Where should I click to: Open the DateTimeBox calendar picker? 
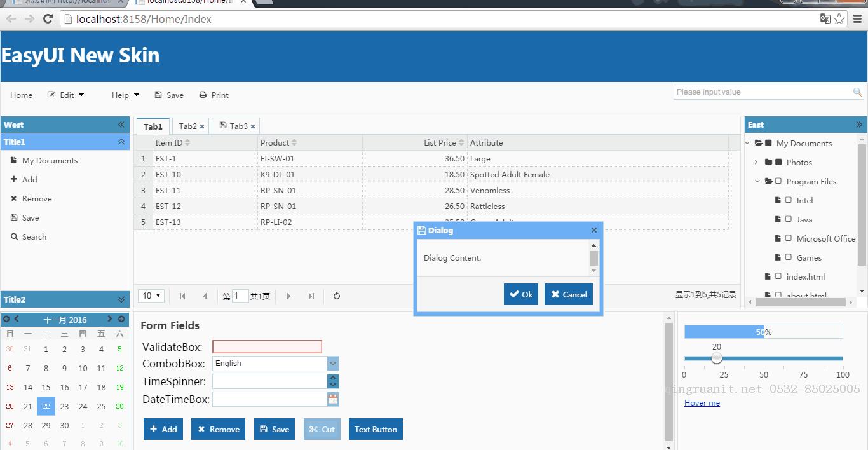point(333,399)
